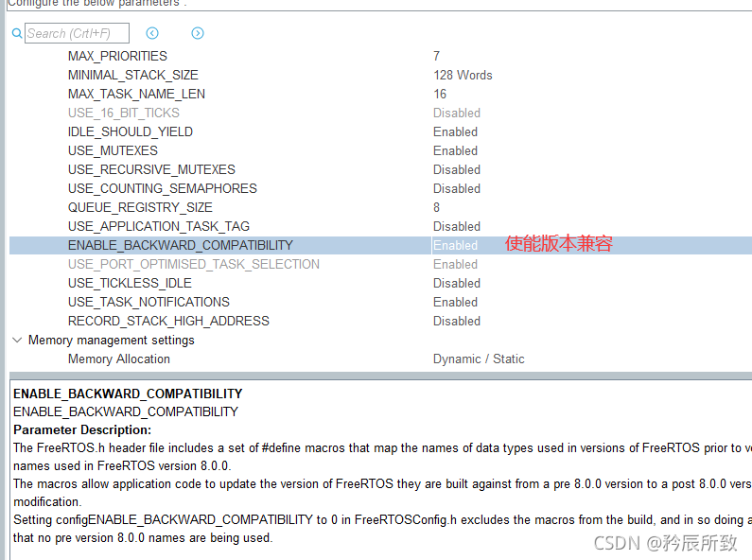Image resolution: width=752 pixels, height=560 pixels.
Task: Open RECORD_STACK_HIGH_ADDRESS Disabled dropdown
Action: point(457,322)
